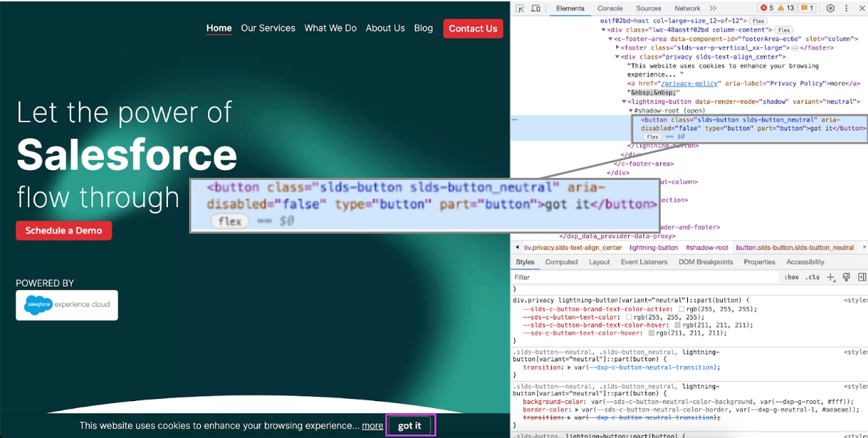Open the three-dot customize DevTools menu

coord(846,8)
